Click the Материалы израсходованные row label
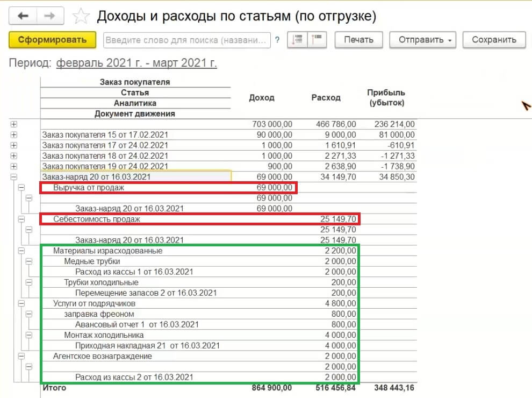The image size is (532, 398). [x=107, y=251]
